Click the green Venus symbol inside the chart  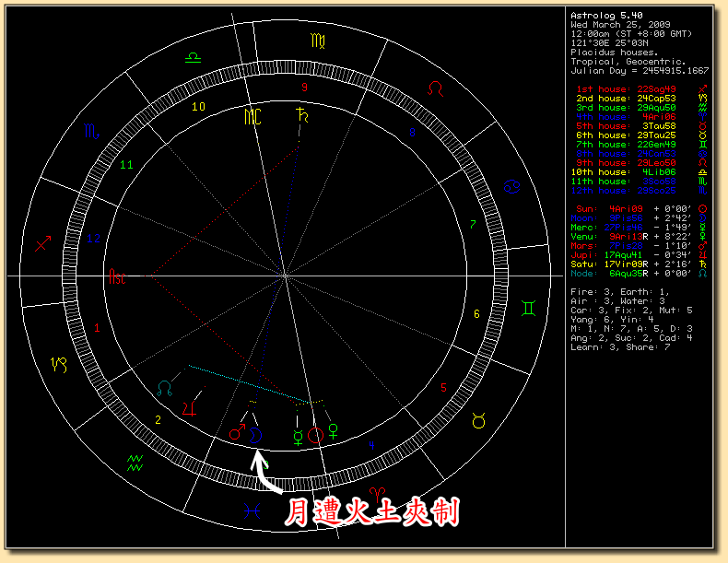tap(333, 431)
